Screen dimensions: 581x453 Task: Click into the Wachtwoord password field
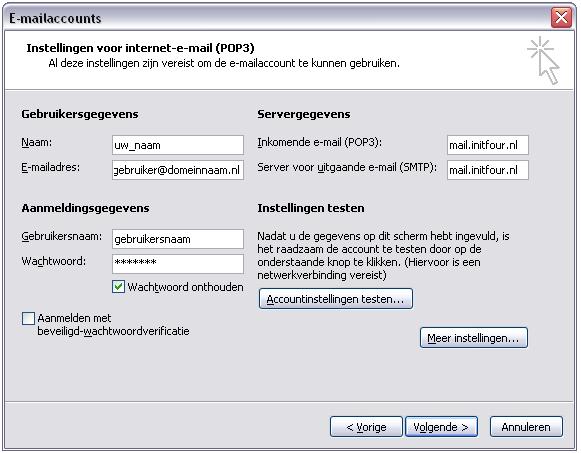pyautogui.click(x=178, y=264)
